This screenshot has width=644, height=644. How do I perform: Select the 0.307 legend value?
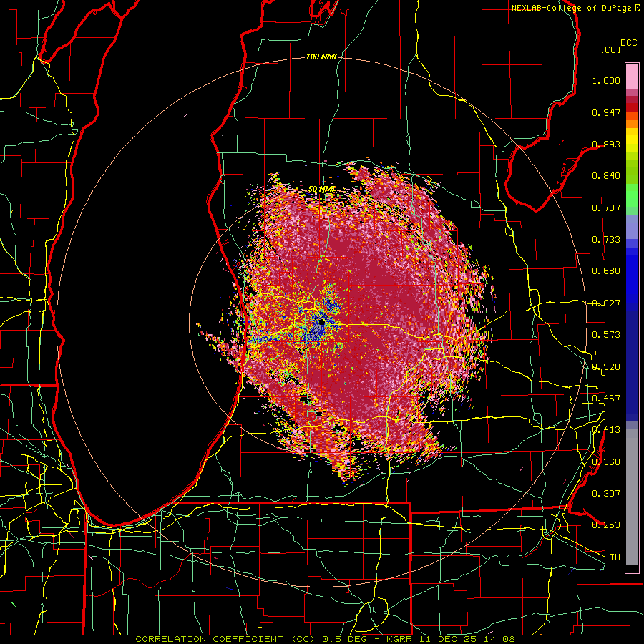(x=606, y=494)
